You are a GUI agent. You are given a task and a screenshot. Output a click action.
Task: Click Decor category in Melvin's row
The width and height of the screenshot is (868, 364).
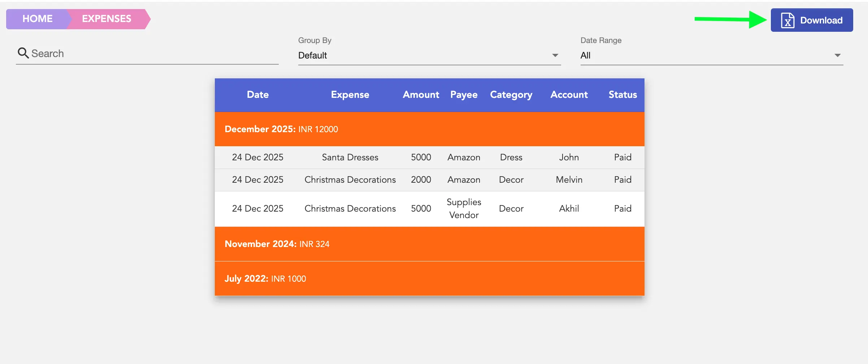coord(511,179)
